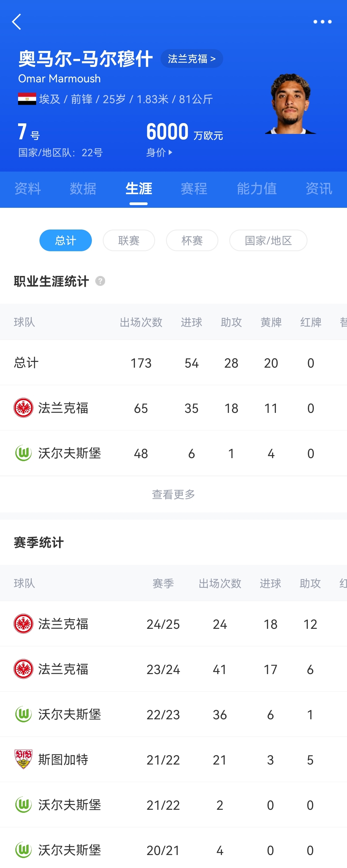The width and height of the screenshot is (347, 868).
Task: Switch to the 数据 tab
Action: [83, 188]
